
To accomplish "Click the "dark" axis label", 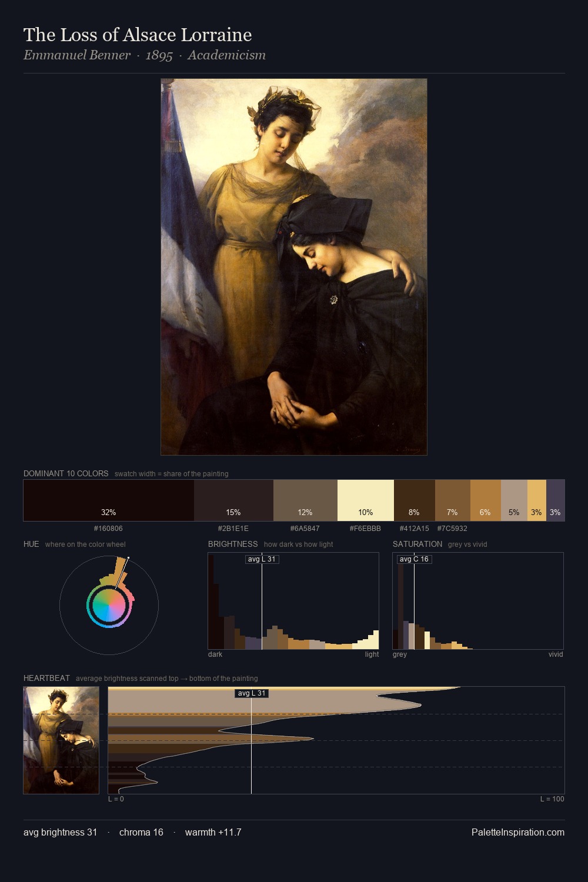I will [x=215, y=654].
